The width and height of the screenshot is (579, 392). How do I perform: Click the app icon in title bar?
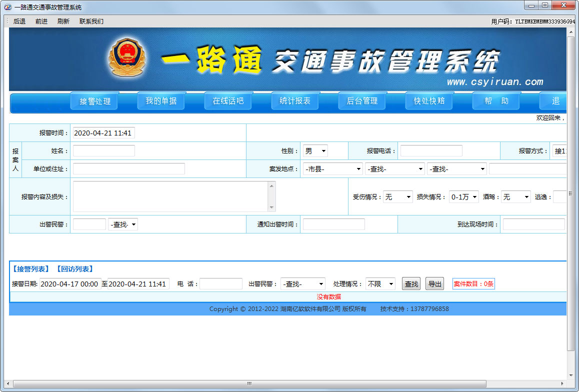(x=8, y=7)
